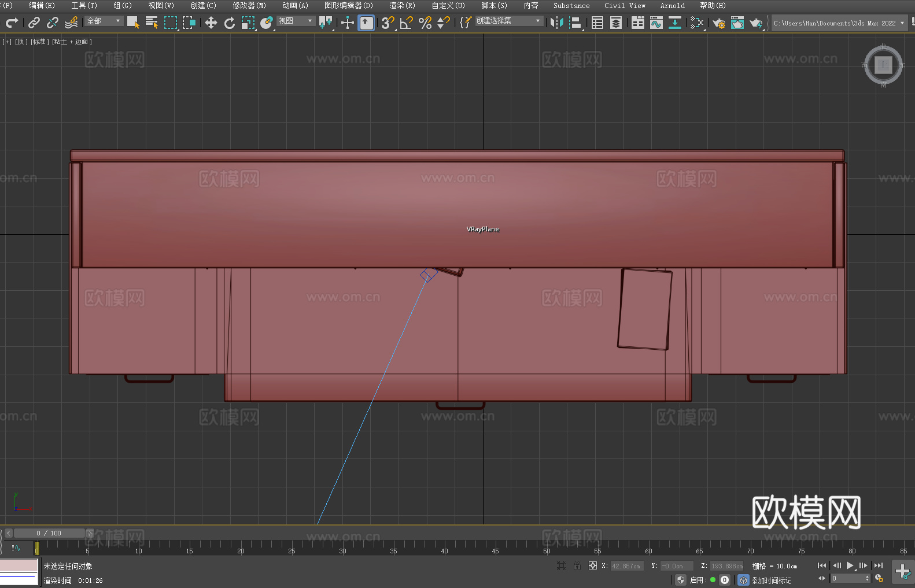Toggle Scene Explorer icon
Image resolution: width=915 pixels, height=588 pixels.
click(x=597, y=23)
